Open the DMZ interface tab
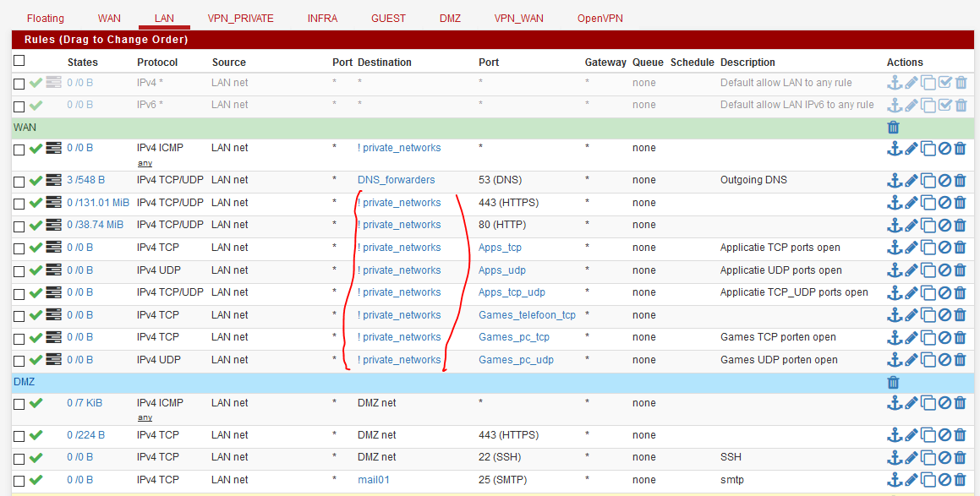This screenshot has width=980, height=496. (x=450, y=18)
